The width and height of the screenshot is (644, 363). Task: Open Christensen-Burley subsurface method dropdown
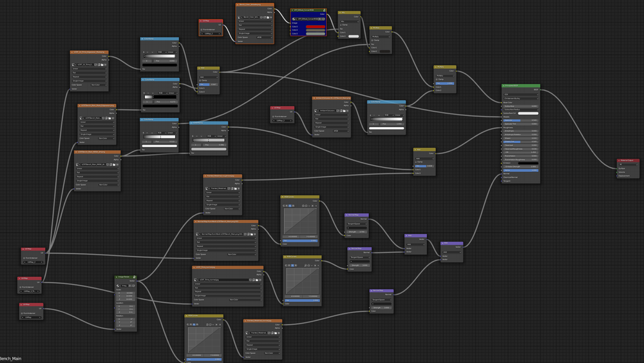521,99
